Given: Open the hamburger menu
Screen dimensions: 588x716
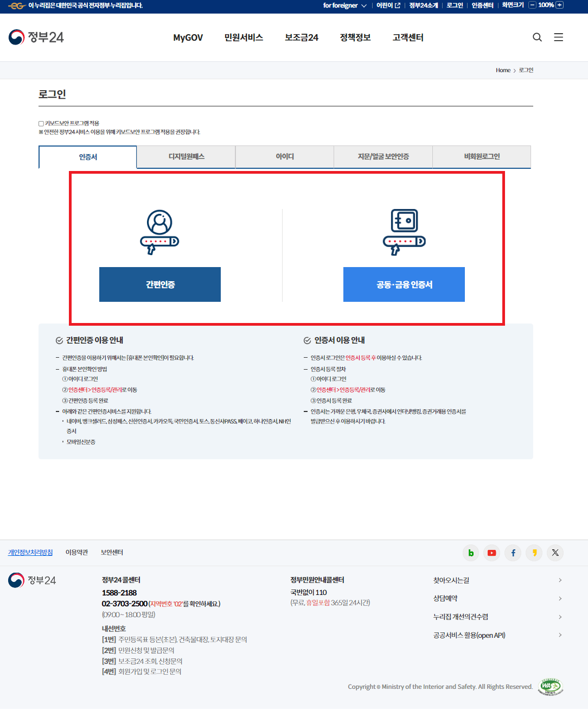Looking at the screenshot, I should point(559,37).
